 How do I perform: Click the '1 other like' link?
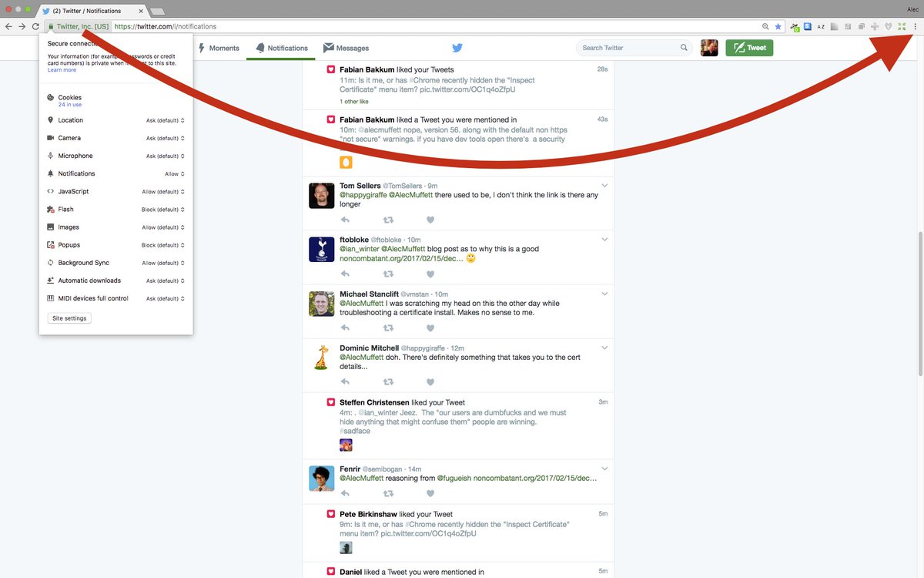354,102
